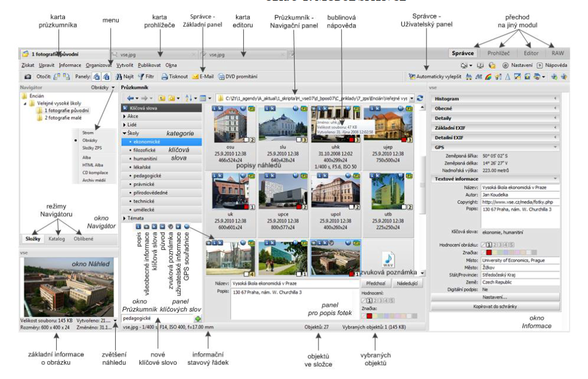Open the path address dropdown arrow
Image resolution: width=588 pixels, height=379 pixels.
[x=411, y=98]
